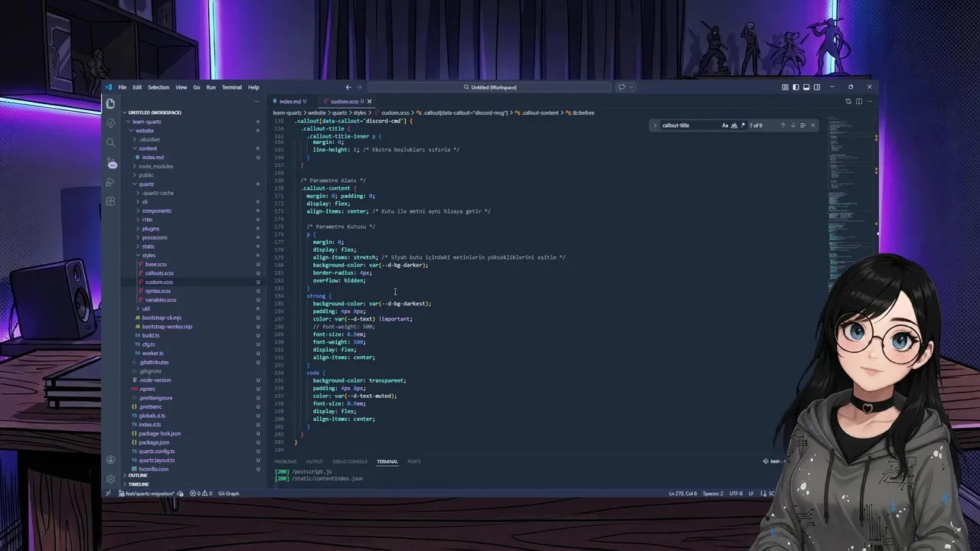Open the dropdown arrow beside Copilot chat icon
The height and width of the screenshot is (551, 980).
(631, 87)
